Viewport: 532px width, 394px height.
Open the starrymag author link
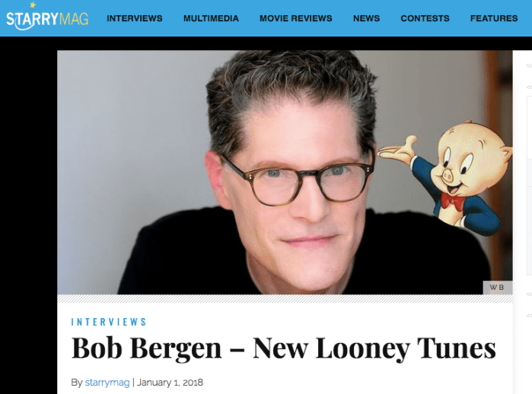[x=107, y=383]
